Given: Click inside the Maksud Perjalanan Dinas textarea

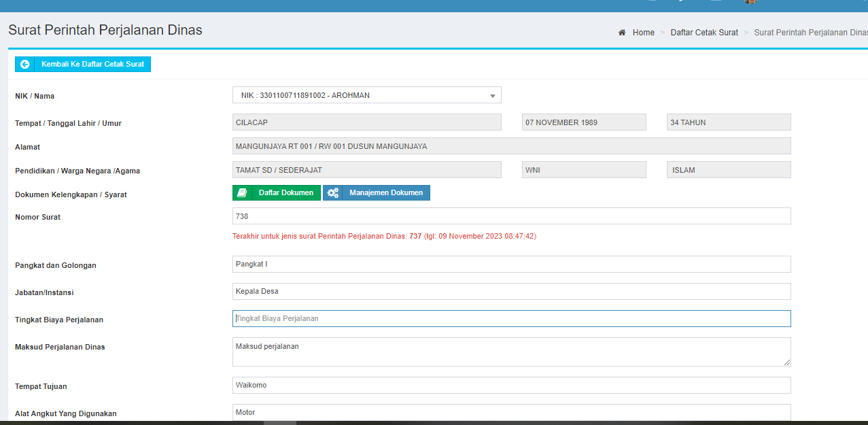Looking at the screenshot, I should (511, 352).
